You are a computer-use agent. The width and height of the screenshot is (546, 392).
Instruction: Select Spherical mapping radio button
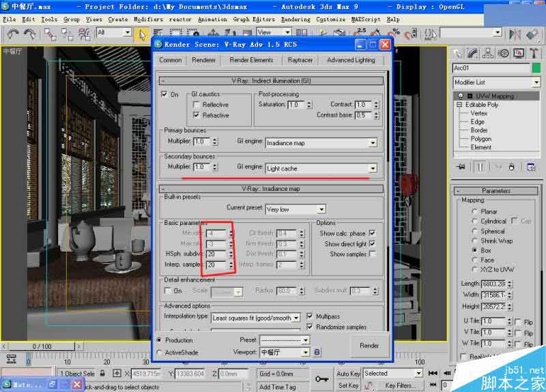(474, 231)
